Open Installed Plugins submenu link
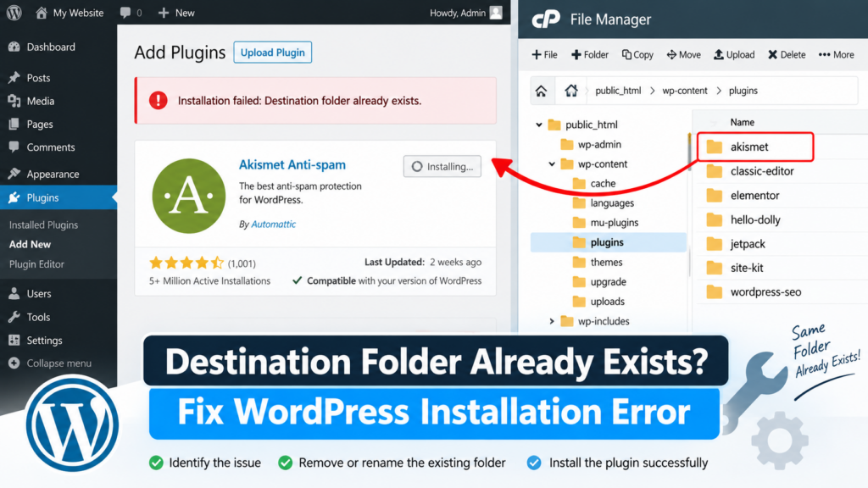The height and width of the screenshot is (488, 868). [x=43, y=225]
